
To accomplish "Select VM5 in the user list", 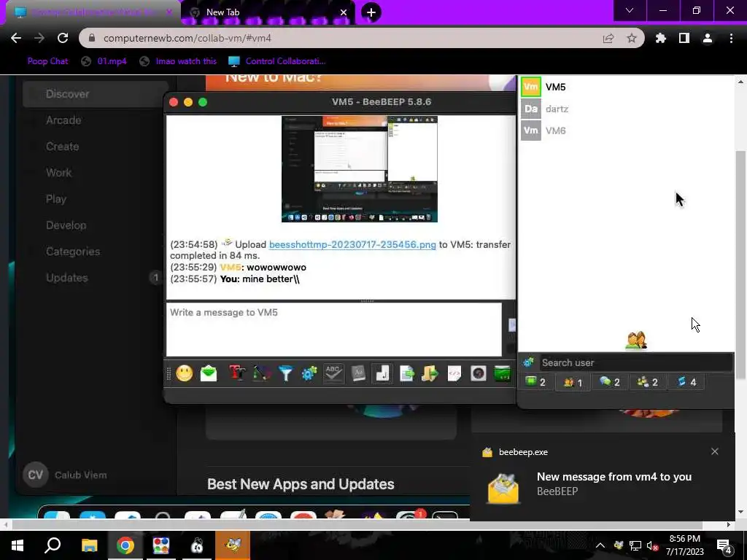I will click(x=626, y=87).
